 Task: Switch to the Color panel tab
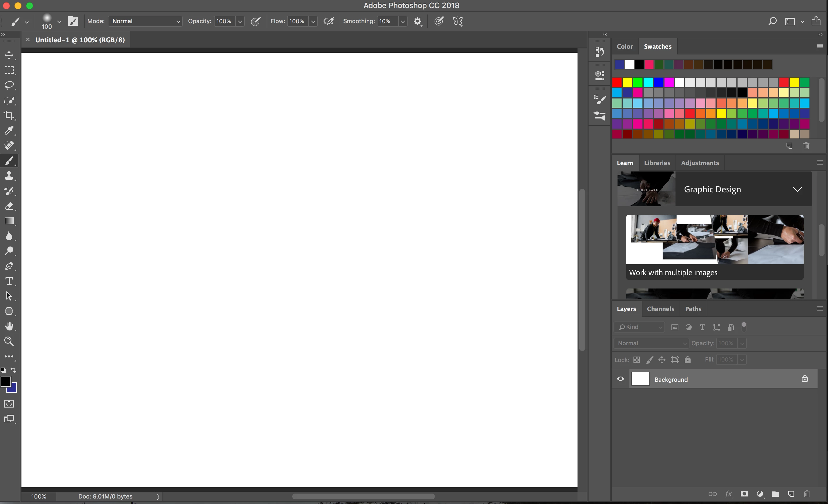pos(624,46)
